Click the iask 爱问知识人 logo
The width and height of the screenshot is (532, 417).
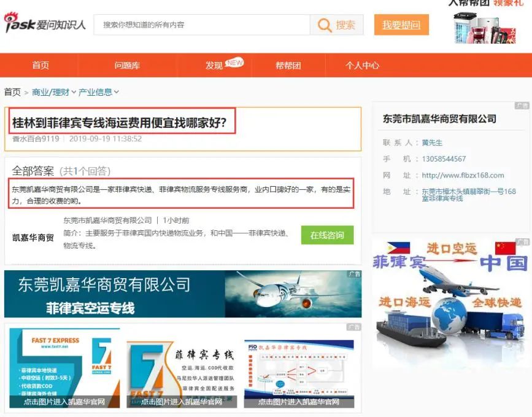pos(44,23)
